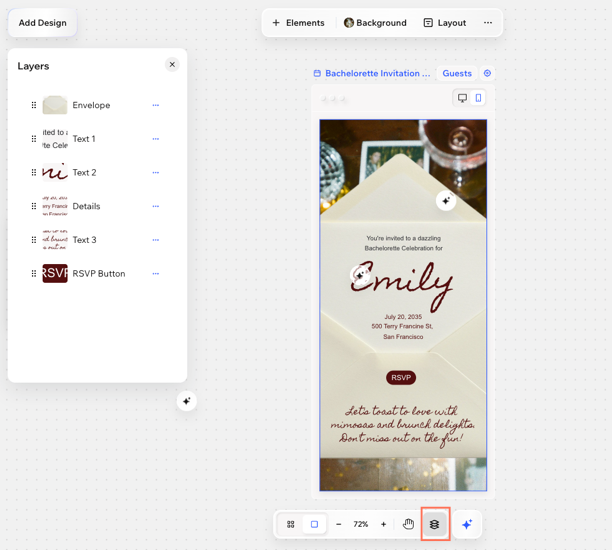Select the Emily script name text
This screenshot has height=550, width=612.
coord(402,286)
